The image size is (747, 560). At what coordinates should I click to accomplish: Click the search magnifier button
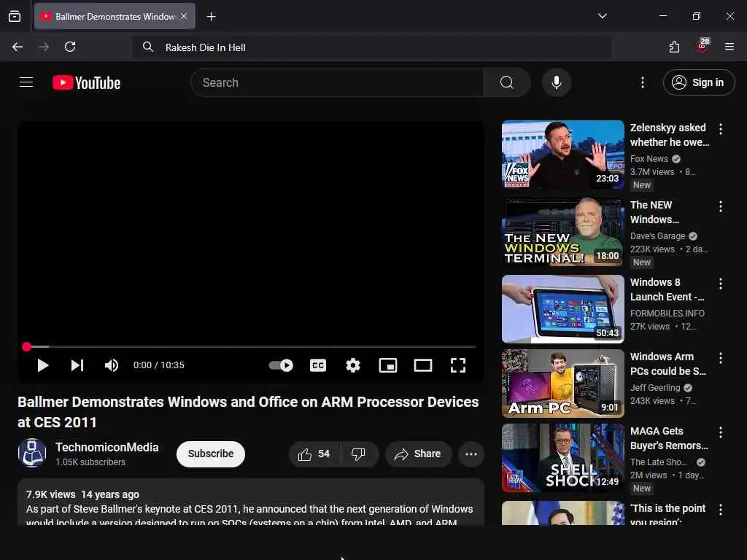click(506, 82)
